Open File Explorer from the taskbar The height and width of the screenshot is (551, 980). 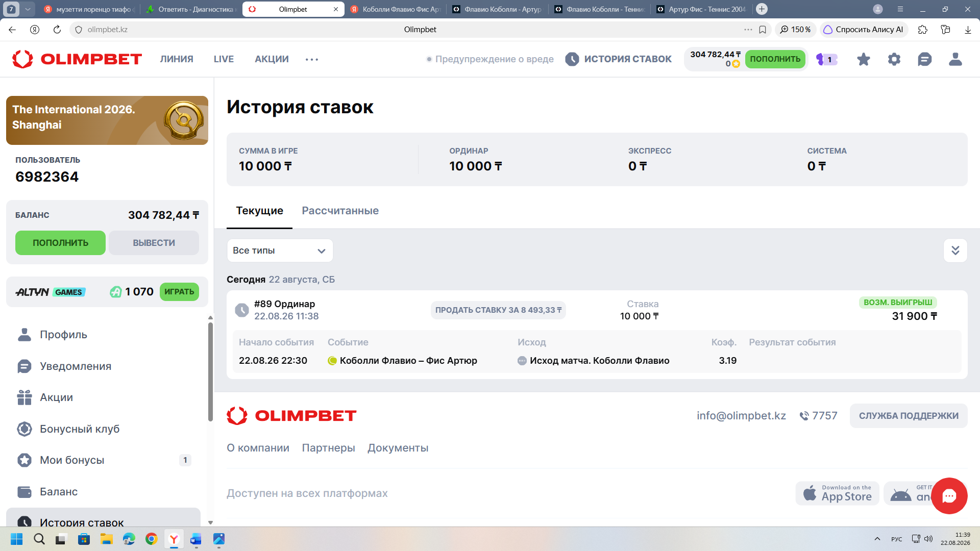pos(107,539)
